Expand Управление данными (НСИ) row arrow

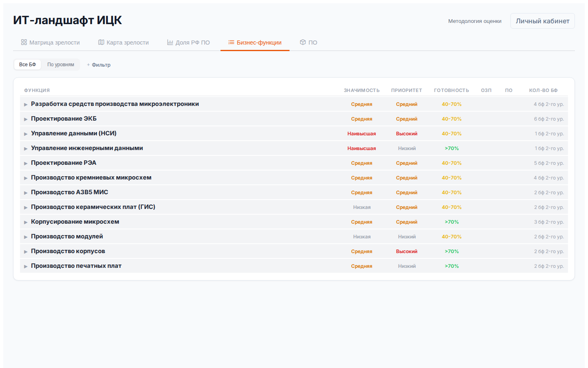click(x=26, y=134)
